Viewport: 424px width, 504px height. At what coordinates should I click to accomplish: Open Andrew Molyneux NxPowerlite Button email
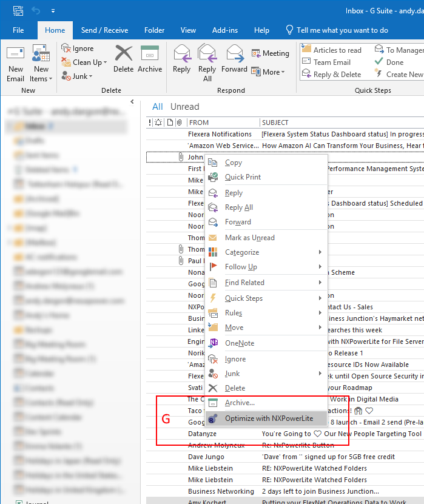(285, 445)
